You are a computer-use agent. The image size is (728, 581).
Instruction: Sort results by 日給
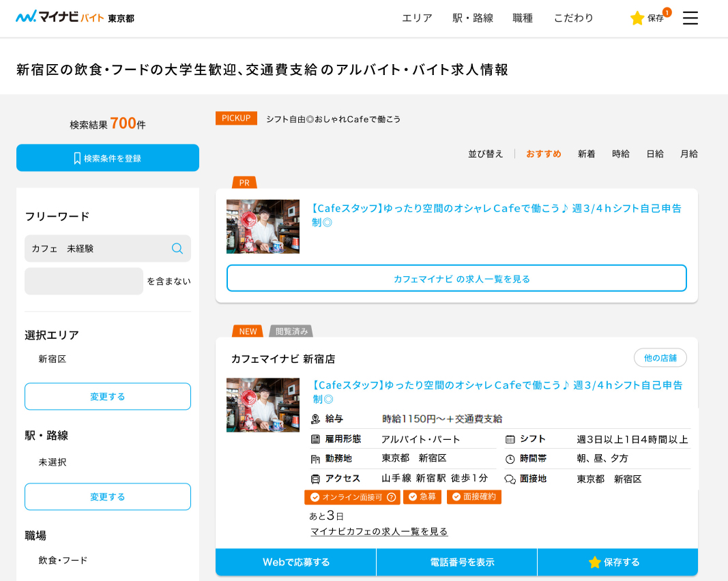pyautogui.click(x=654, y=153)
